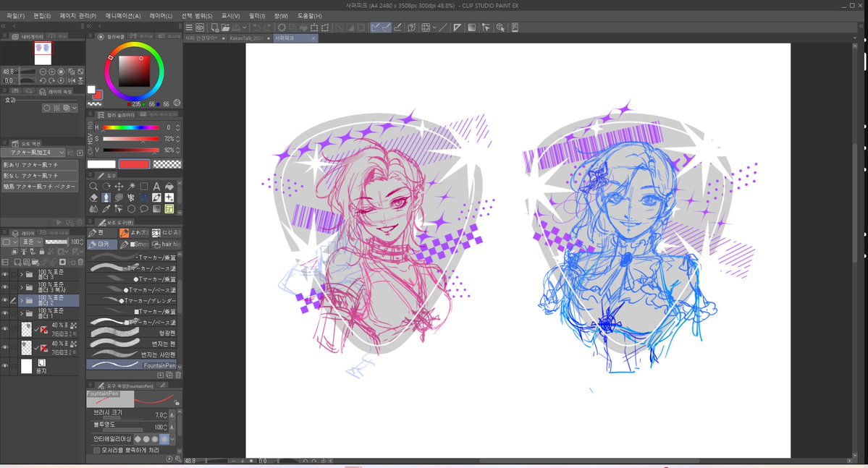Click the Assist speech-bubble toolbar icon

[411, 27]
